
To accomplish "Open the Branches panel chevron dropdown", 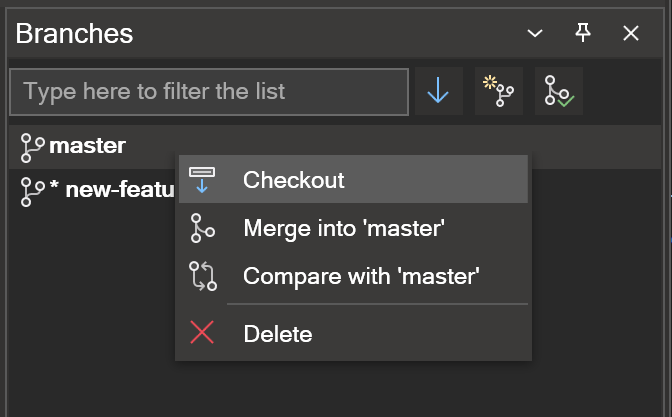I will pyautogui.click(x=535, y=33).
